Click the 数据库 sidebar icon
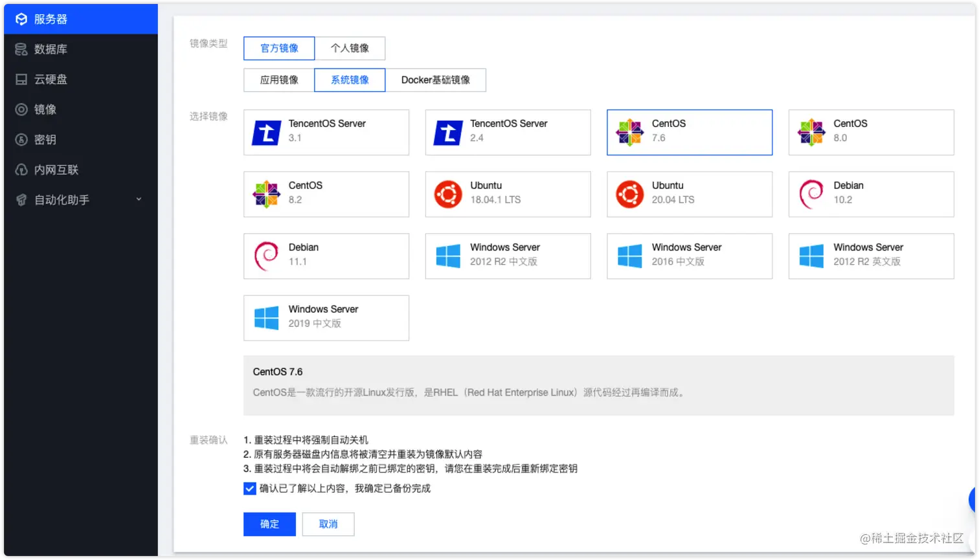Image resolution: width=979 pixels, height=560 pixels. coord(21,49)
